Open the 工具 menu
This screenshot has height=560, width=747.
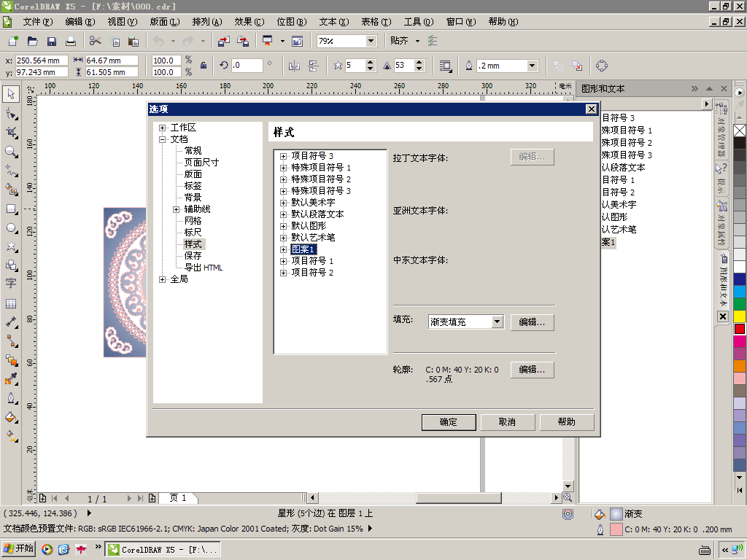click(x=418, y=22)
